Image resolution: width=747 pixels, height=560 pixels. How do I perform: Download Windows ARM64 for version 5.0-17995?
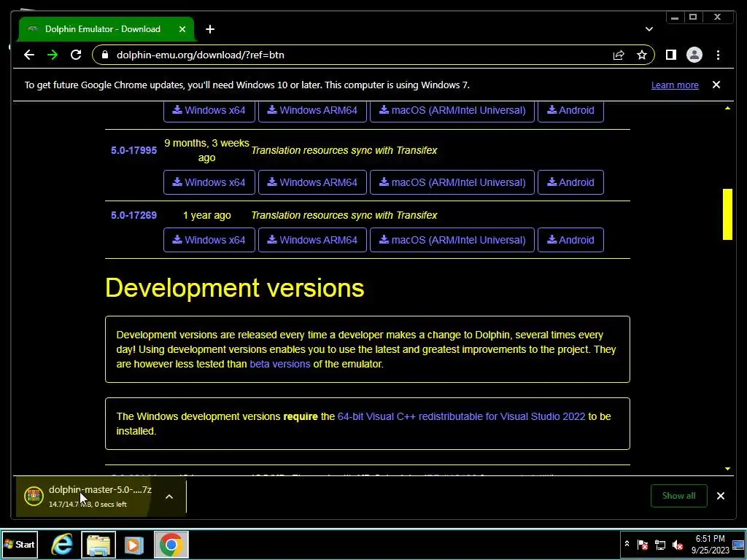pyautogui.click(x=312, y=182)
